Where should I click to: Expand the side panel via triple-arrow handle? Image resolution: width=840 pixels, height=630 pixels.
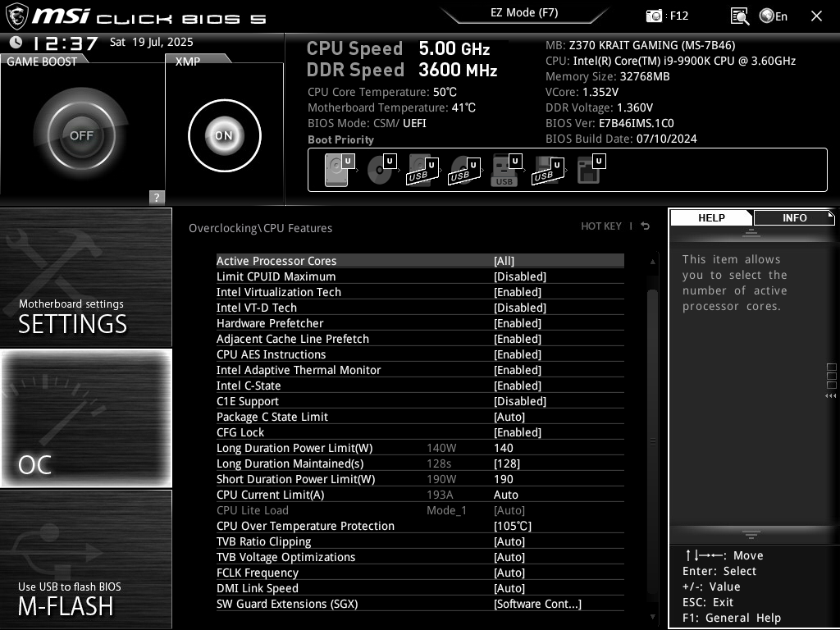click(x=830, y=396)
